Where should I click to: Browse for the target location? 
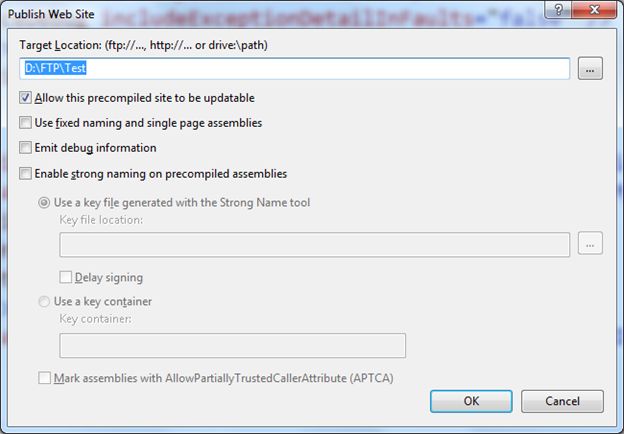pyautogui.click(x=590, y=69)
